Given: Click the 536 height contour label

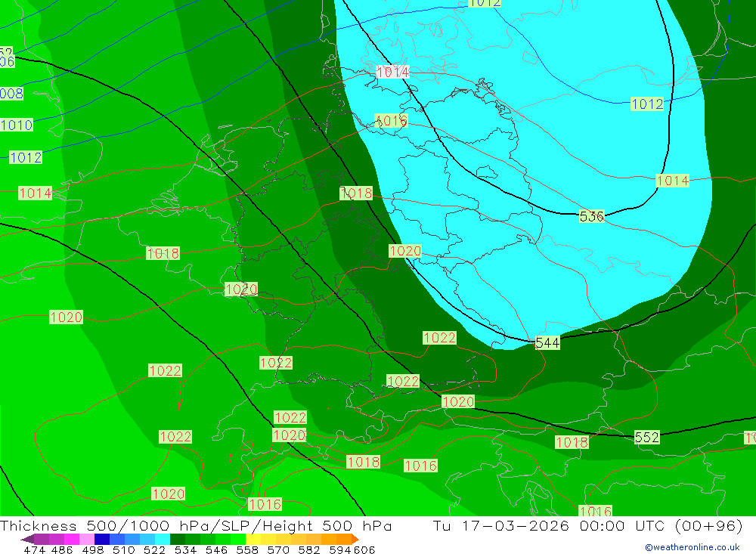Looking at the screenshot, I should [x=592, y=216].
